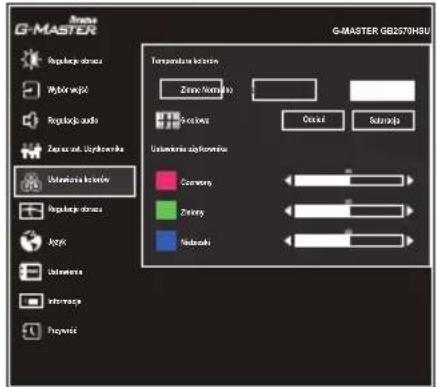Select the white-filled color temperature box
The image size is (437, 387).
(x=382, y=90)
